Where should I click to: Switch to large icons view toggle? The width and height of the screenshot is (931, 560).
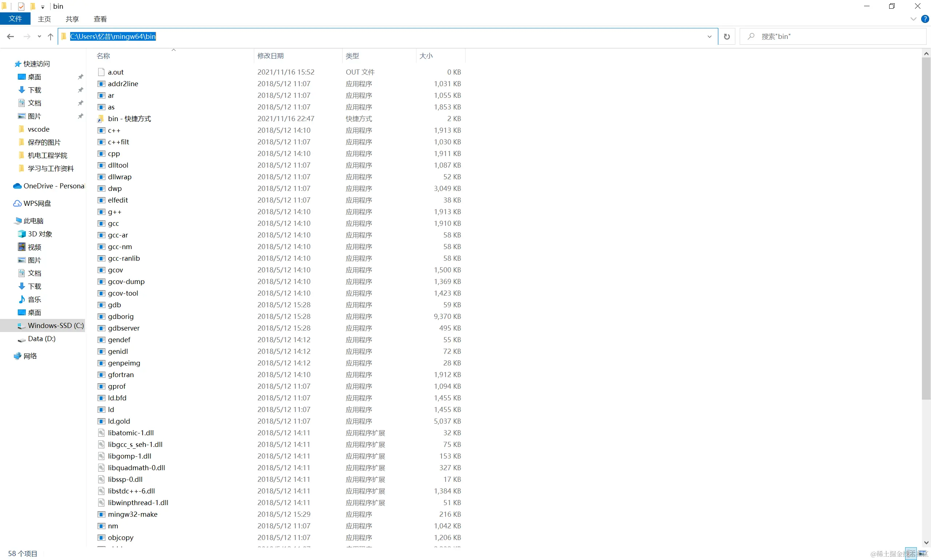click(923, 553)
